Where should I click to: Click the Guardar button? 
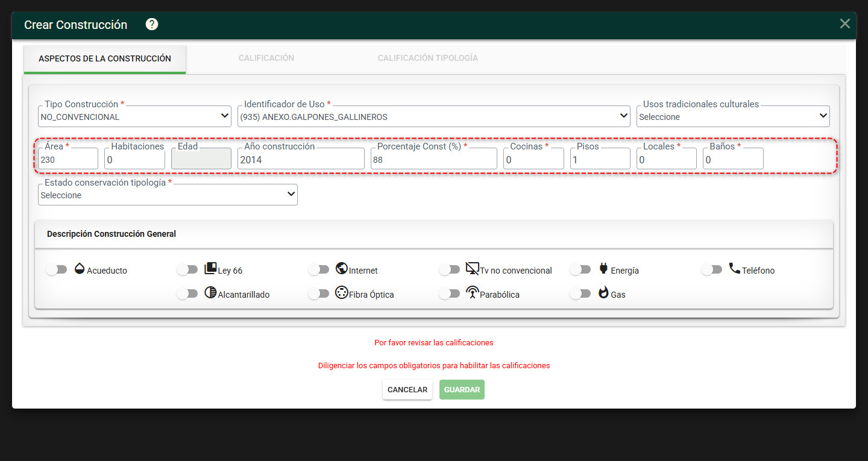point(462,390)
